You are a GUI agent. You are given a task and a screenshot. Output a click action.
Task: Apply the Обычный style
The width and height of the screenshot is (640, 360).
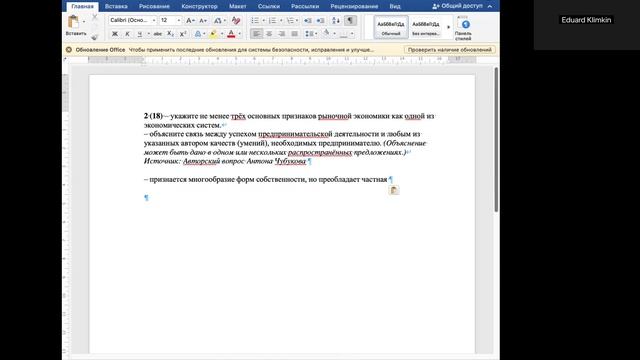[x=391, y=27]
